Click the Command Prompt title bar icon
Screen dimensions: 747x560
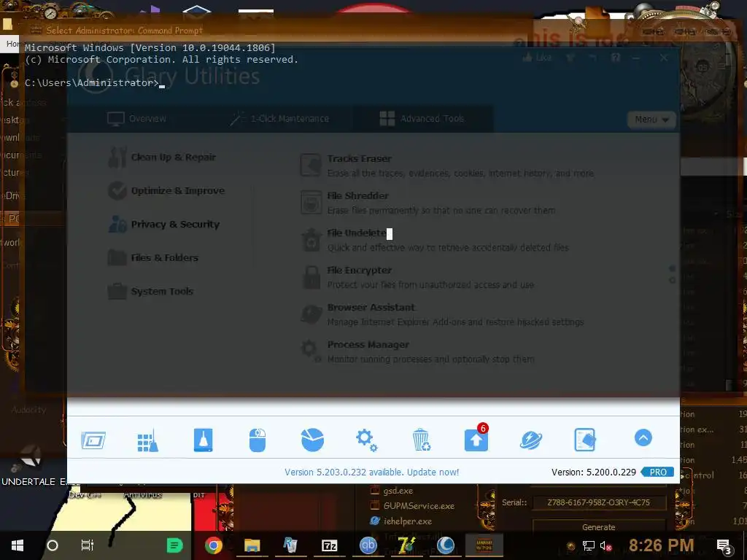click(36, 29)
